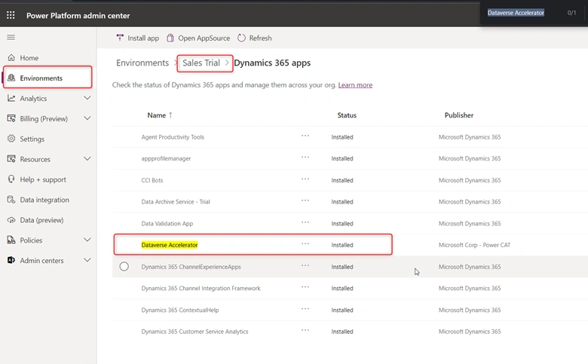Image resolution: width=588 pixels, height=364 pixels.
Task: Click the Publisher column header
Action: [x=459, y=115]
